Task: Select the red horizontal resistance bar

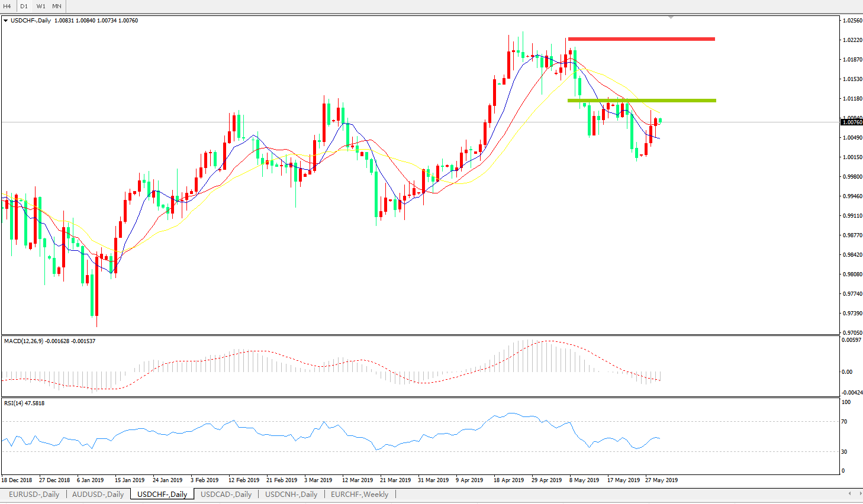Action: (641, 39)
